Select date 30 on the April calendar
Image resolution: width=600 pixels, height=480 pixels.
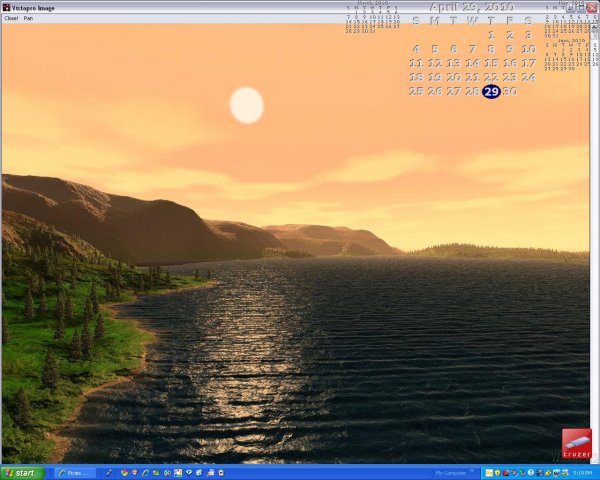pos(510,92)
